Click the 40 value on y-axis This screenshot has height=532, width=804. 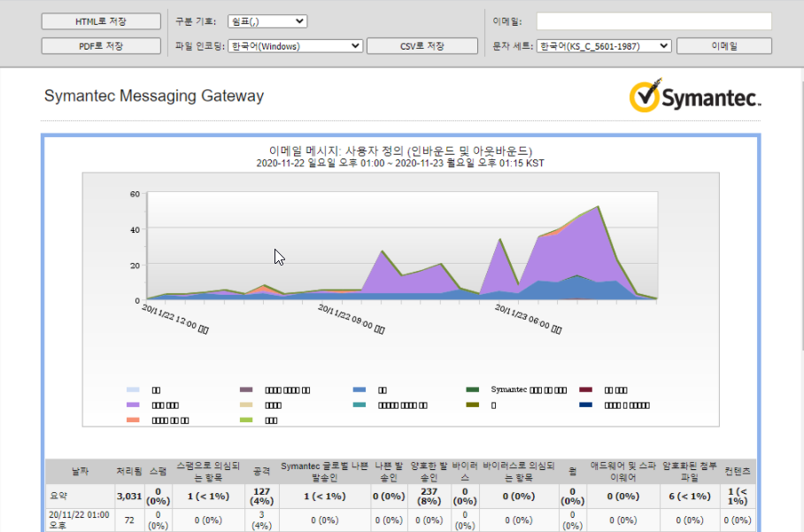tap(135, 229)
